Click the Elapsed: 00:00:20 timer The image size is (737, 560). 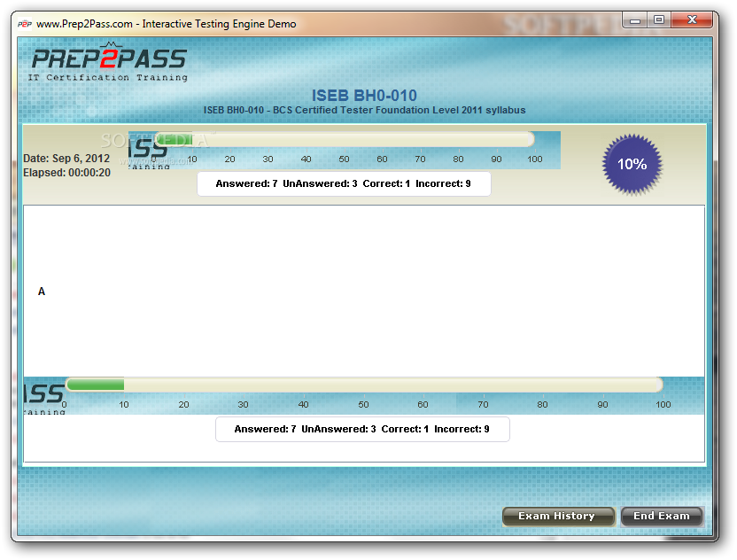coord(66,173)
